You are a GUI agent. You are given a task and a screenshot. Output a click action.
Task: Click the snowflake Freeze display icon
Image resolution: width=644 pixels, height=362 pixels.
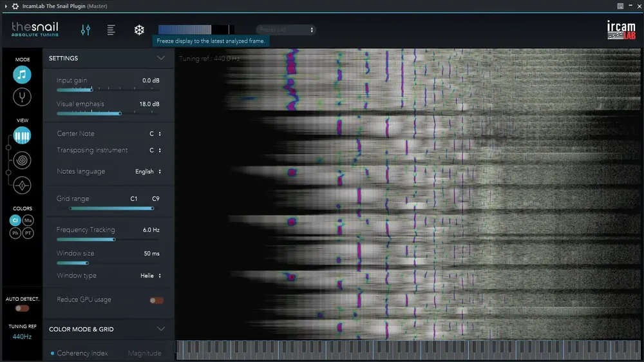[x=139, y=30]
